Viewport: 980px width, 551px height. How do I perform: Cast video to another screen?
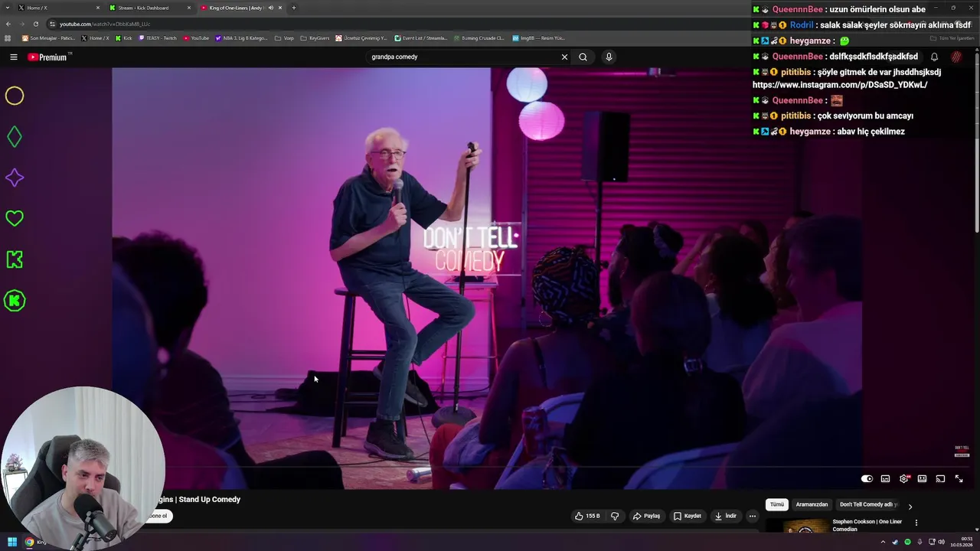[x=940, y=478]
